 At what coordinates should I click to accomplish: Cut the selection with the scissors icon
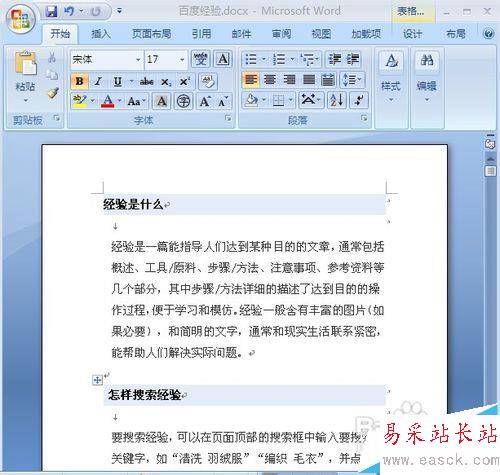[x=52, y=57]
